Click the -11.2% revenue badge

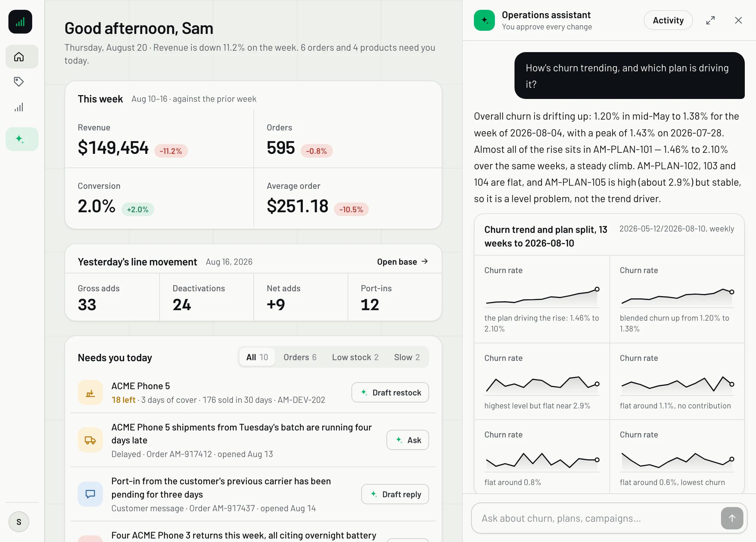pos(171,151)
